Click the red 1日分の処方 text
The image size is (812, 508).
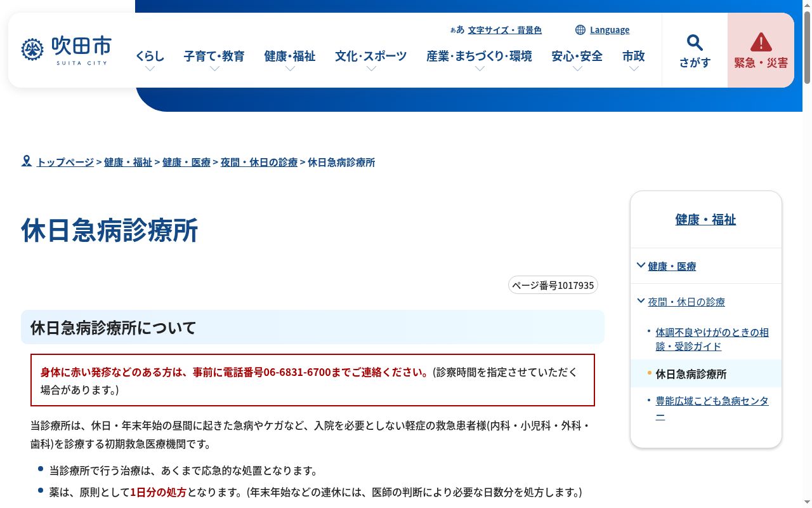coord(159,492)
